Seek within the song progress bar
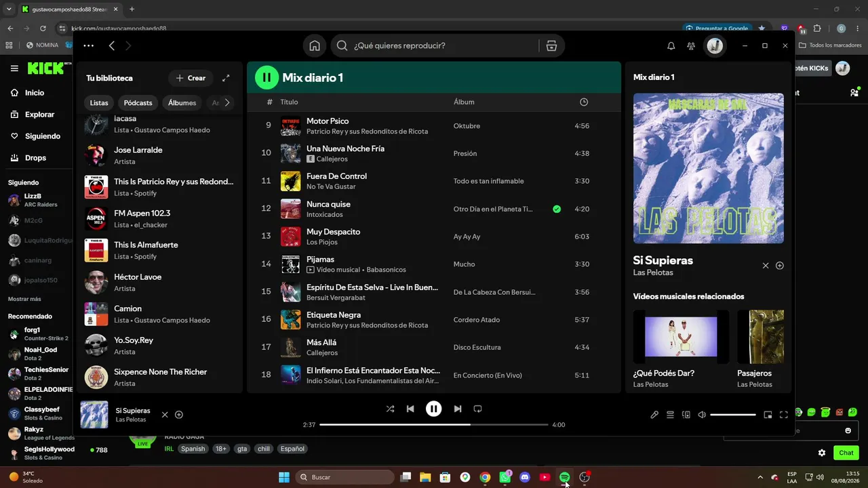Viewport: 868px width, 488px height. pyautogui.click(x=433, y=425)
